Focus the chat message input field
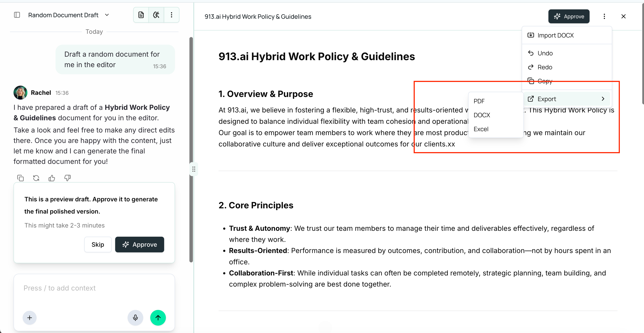 click(x=94, y=288)
